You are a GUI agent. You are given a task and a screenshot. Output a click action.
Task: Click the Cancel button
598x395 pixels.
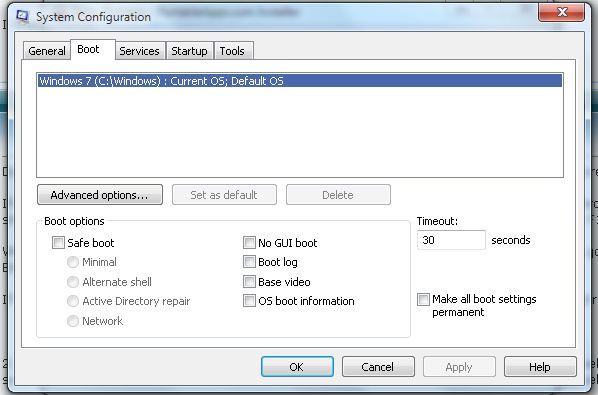pos(378,367)
